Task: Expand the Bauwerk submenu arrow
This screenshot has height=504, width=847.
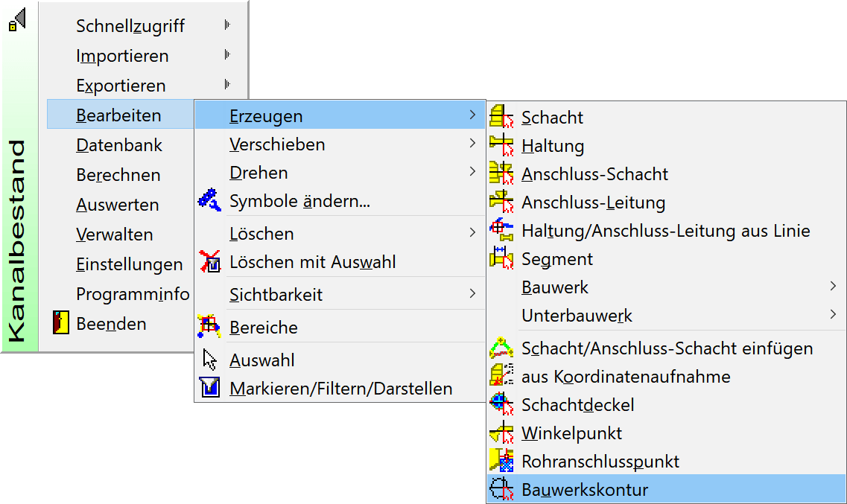Action: [833, 287]
